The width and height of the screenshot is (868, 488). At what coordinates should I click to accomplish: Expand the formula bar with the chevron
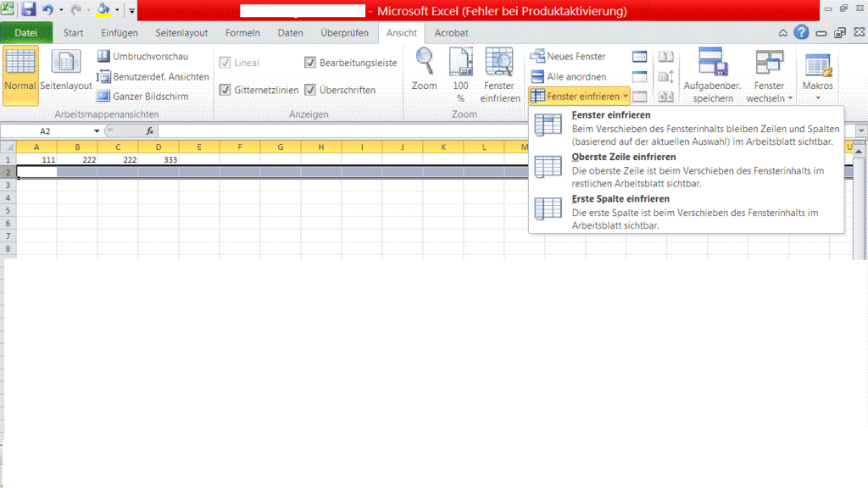(x=861, y=131)
